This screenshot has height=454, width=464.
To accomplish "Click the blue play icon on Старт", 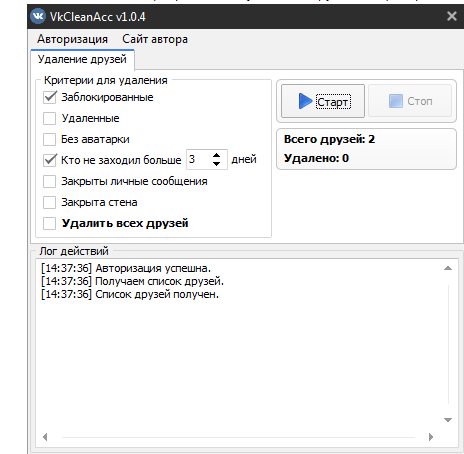I will (x=305, y=101).
